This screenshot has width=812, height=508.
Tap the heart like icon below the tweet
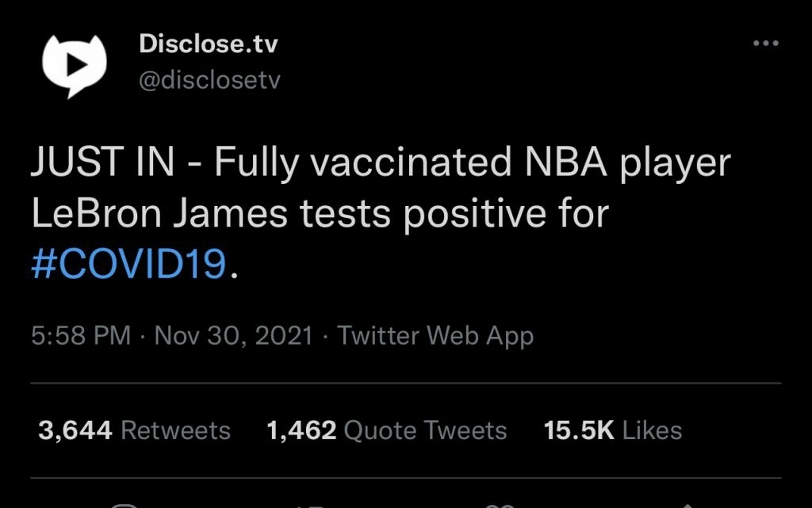pyautogui.click(x=498, y=505)
